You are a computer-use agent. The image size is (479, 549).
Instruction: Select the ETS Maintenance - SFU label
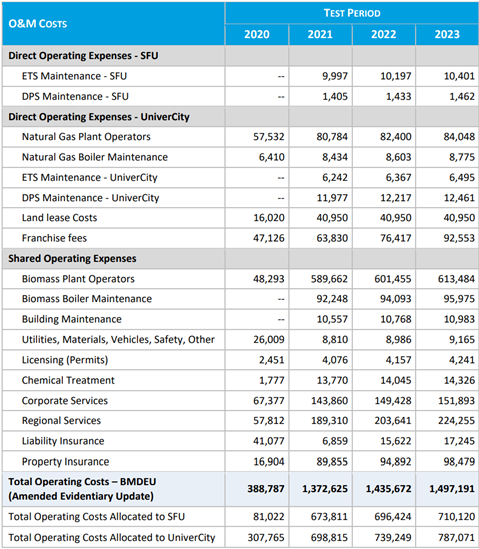74,76
